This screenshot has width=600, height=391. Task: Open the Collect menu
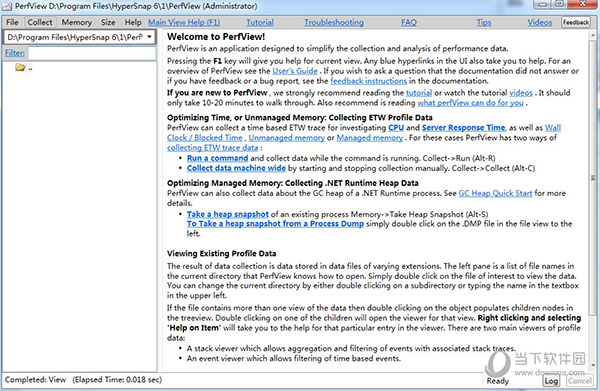point(40,22)
